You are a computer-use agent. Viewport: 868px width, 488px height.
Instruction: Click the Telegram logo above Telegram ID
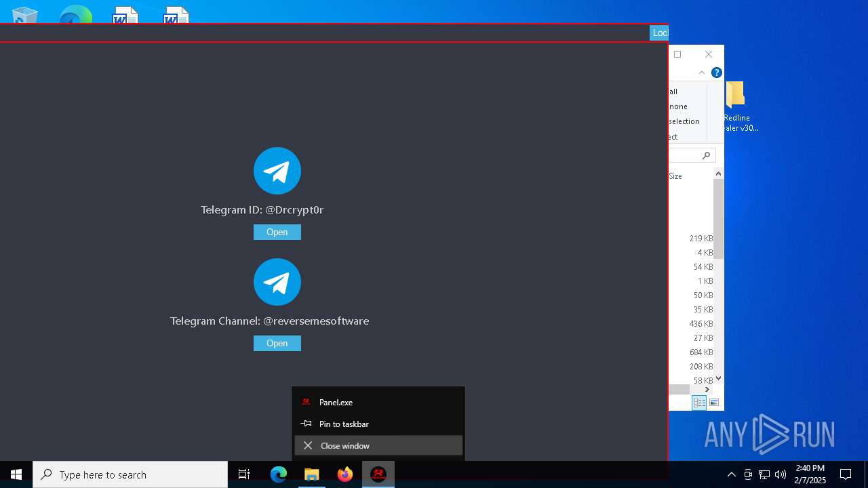pos(277,171)
